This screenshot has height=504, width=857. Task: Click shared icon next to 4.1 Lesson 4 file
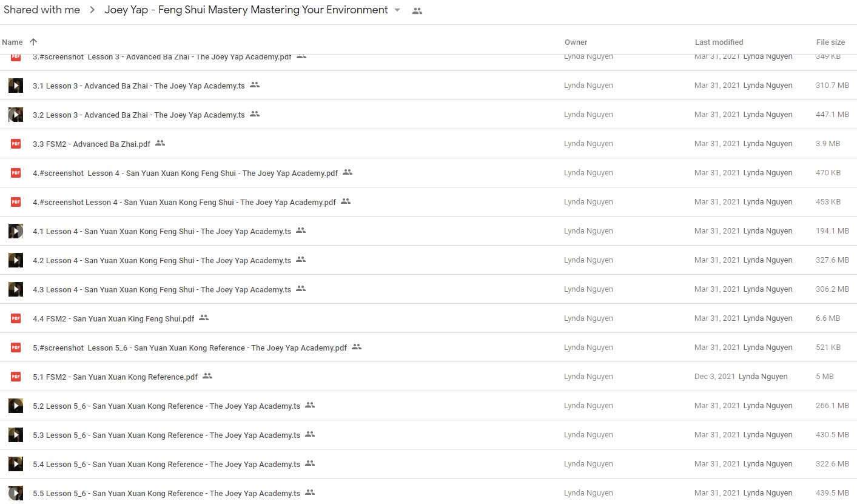(x=301, y=230)
